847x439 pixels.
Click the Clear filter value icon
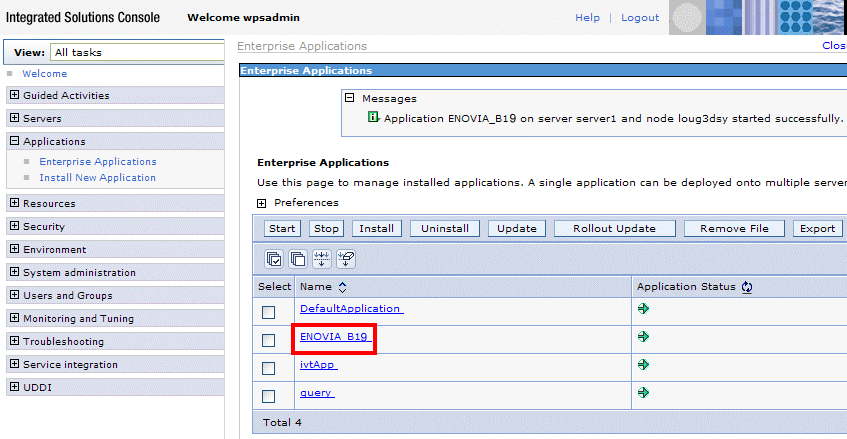pyautogui.click(x=346, y=259)
